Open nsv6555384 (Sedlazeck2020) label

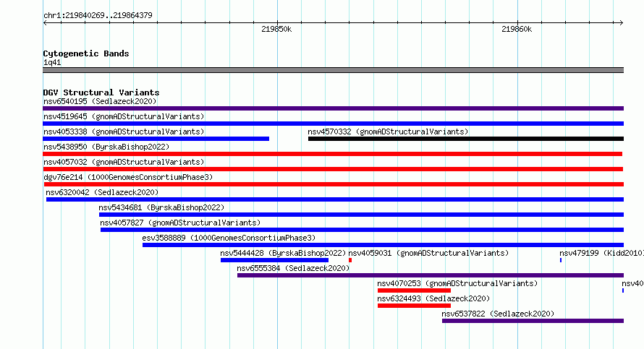(293, 268)
